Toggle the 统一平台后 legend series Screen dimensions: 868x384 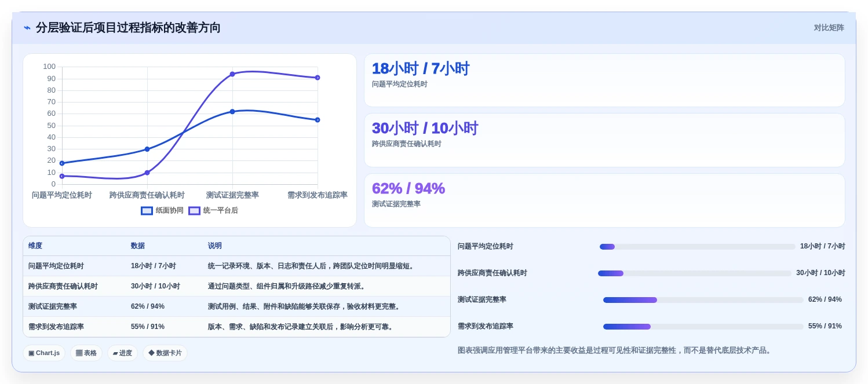tap(213, 211)
